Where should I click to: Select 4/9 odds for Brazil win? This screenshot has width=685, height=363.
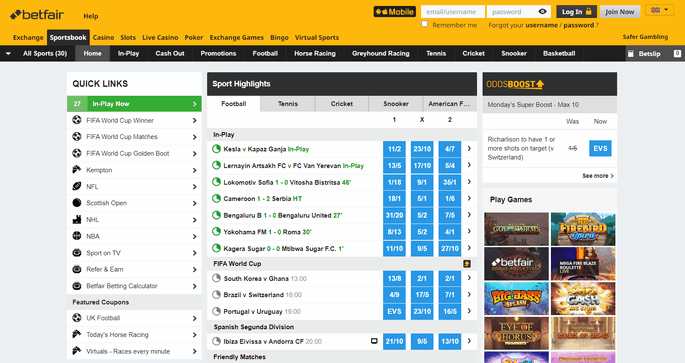tap(394, 295)
